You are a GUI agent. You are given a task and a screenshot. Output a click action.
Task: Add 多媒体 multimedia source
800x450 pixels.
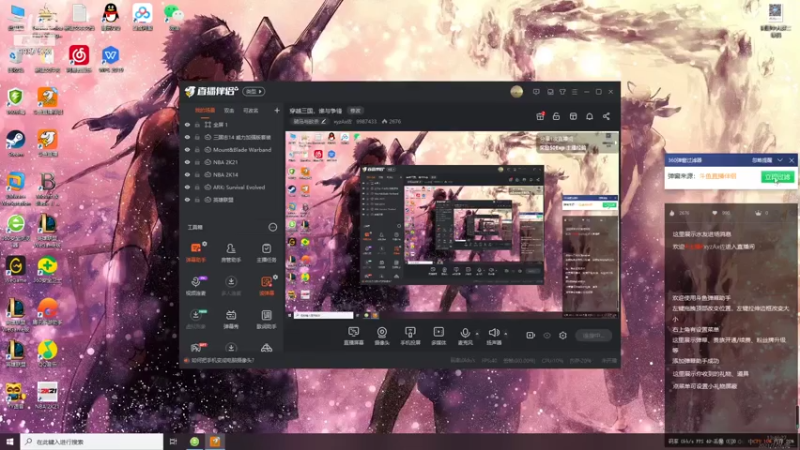coord(438,336)
